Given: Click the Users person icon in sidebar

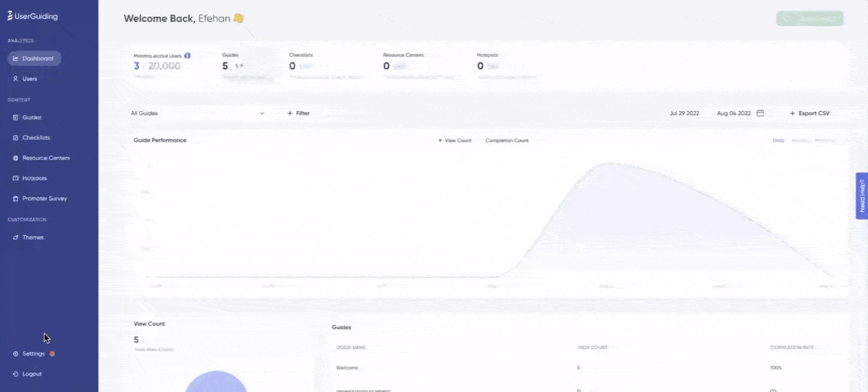Looking at the screenshot, I should point(16,79).
